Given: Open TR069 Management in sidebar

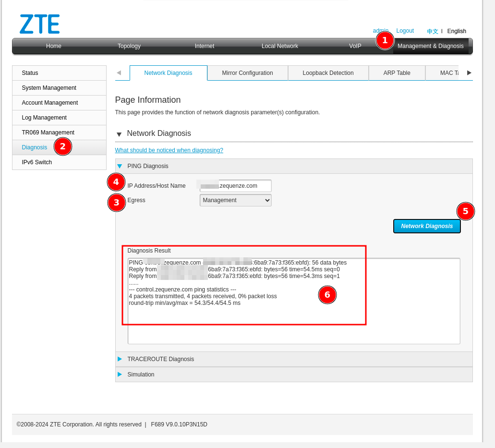Looking at the screenshot, I should [x=48, y=133].
